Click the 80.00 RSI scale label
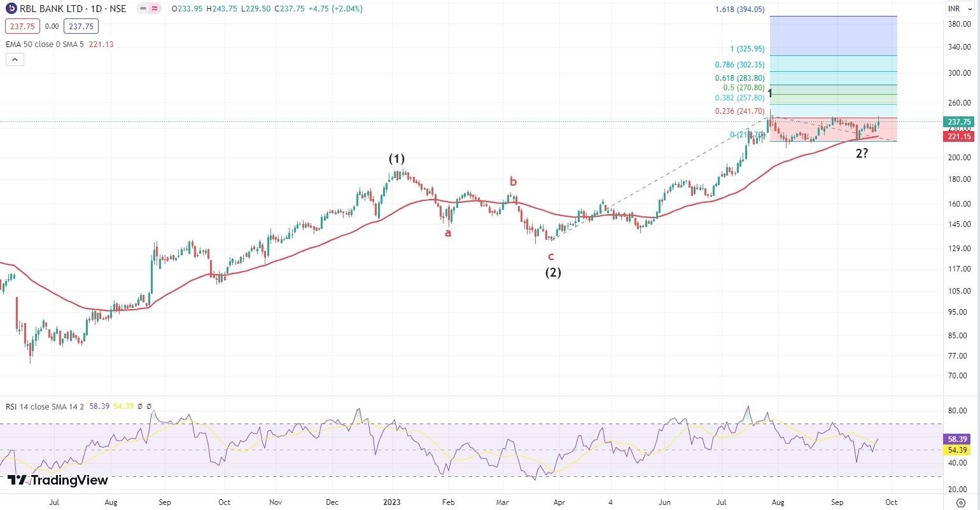Viewport: 980px width, 510px height. [958, 411]
